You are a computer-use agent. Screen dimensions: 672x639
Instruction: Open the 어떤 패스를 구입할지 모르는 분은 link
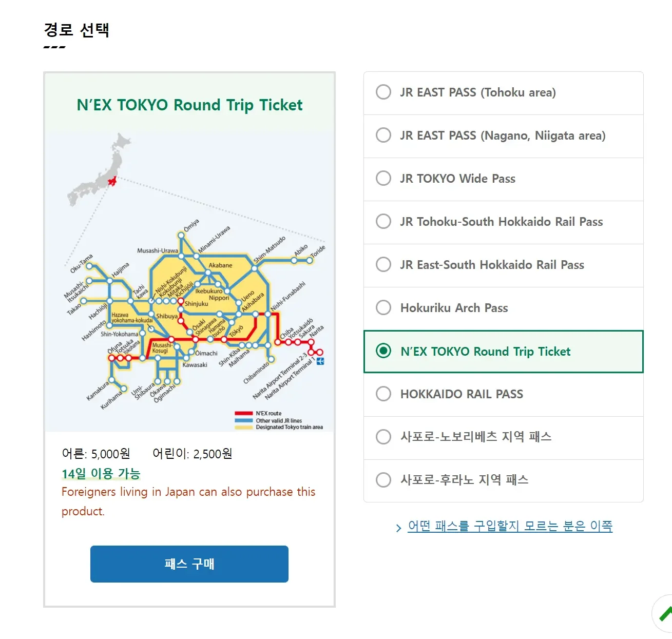(510, 526)
